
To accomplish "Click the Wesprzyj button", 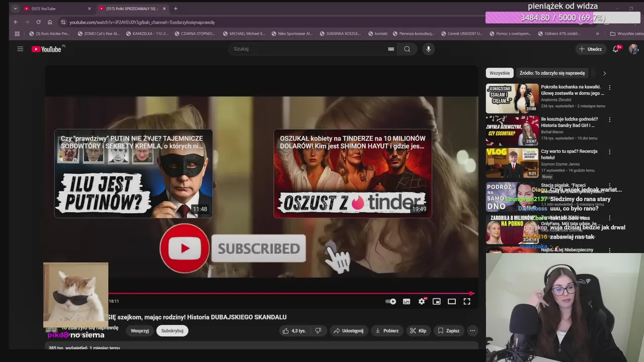I will click(139, 331).
